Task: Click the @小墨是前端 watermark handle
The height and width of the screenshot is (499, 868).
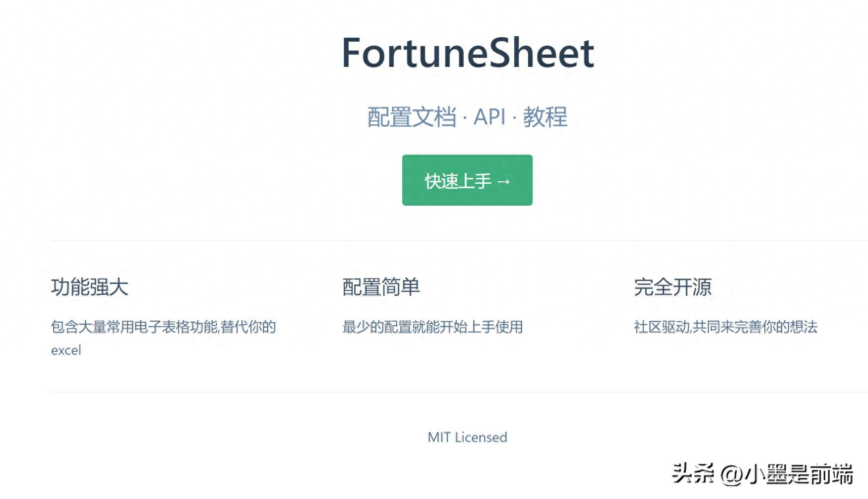Action: click(x=787, y=474)
